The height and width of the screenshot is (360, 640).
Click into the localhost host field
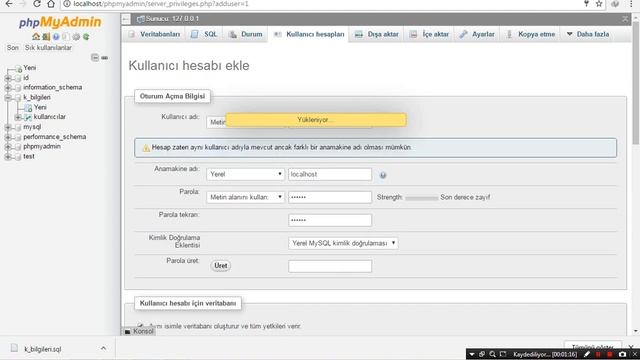[x=330, y=174]
